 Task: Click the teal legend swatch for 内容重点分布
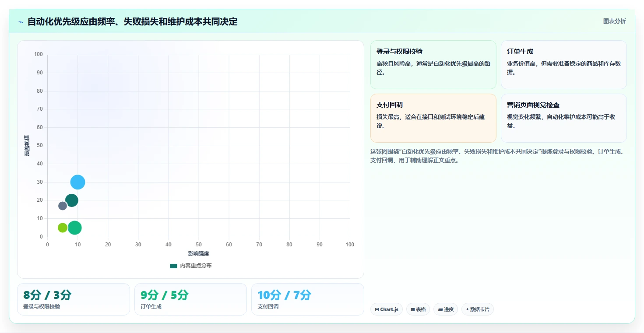(173, 266)
